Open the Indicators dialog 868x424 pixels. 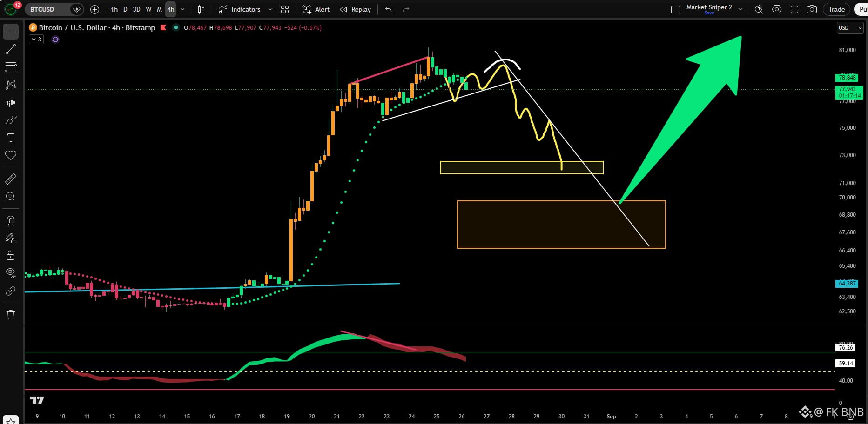coord(240,9)
